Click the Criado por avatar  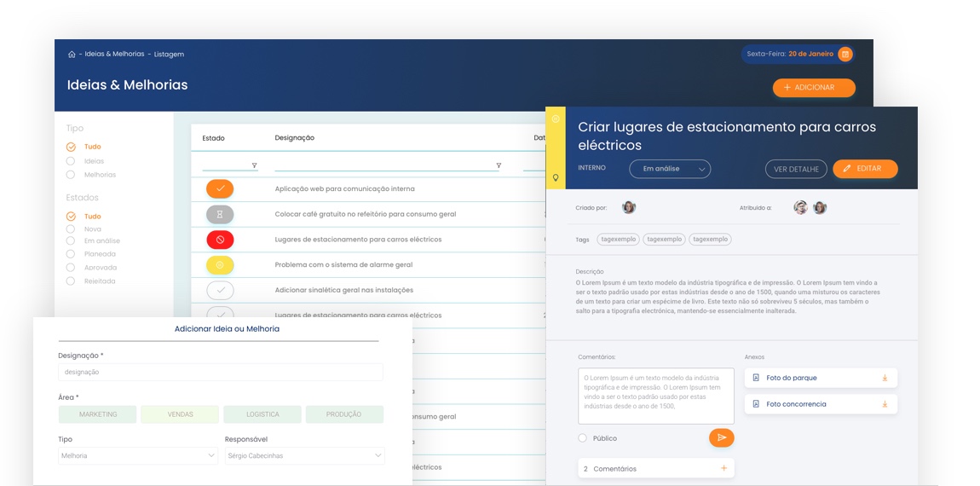[x=629, y=208]
